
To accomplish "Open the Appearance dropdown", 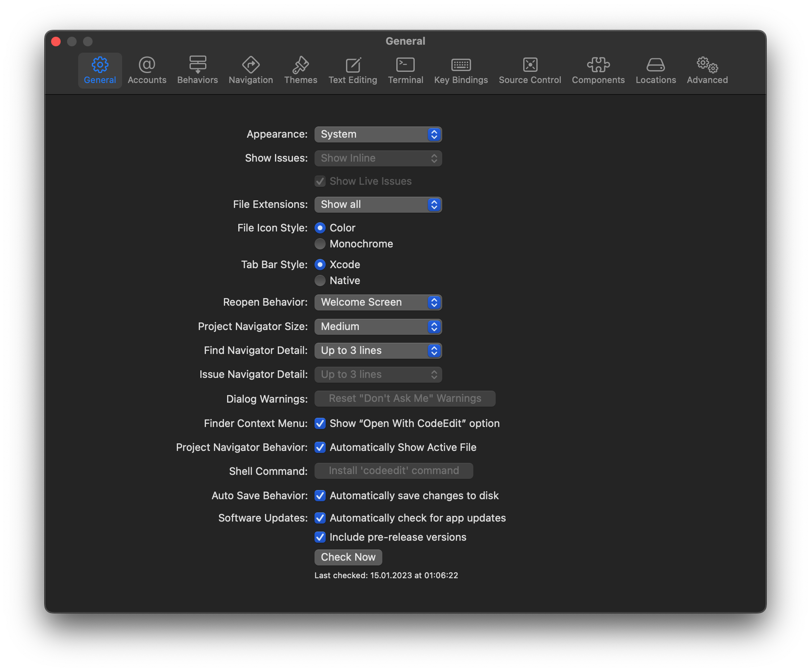I will (378, 134).
